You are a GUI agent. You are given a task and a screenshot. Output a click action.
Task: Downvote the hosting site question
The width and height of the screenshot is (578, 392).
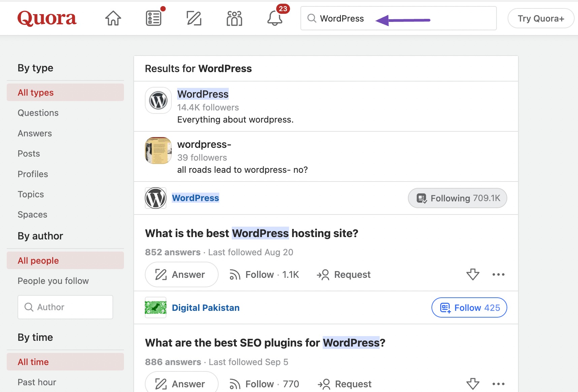pyautogui.click(x=473, y=274)
